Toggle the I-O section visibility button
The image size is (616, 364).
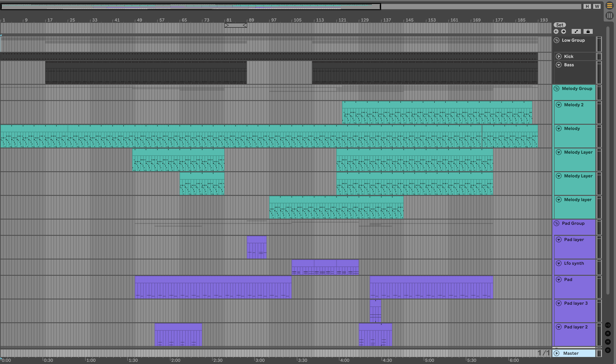click(x=608, y=325)
